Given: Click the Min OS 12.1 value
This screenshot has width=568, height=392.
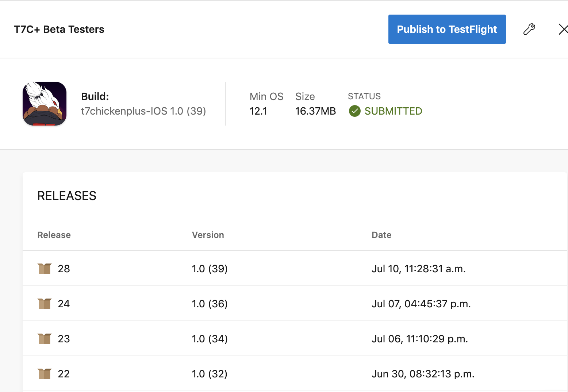Looking at the screenshot, I should [x=258, y=111].
